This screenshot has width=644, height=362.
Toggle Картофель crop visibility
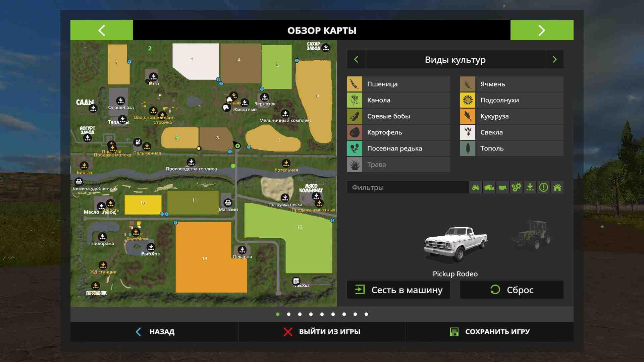398,132
